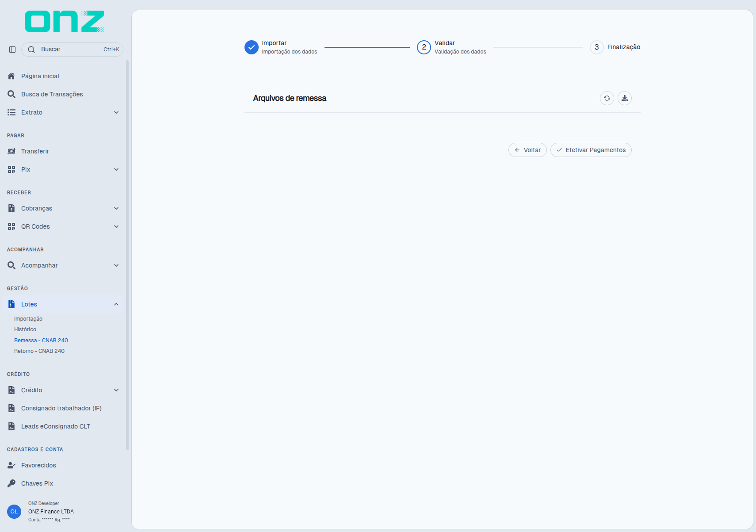Click the refresh icon in Arquivos de remessa
Image resolution: width=756 pixels, height=532 pixels.
[607, 98]
